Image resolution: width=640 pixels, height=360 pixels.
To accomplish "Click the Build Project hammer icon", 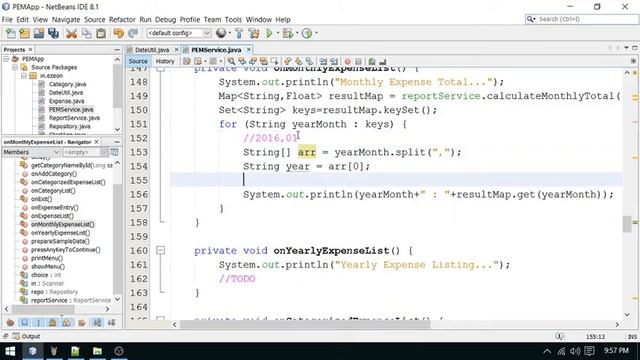I will pos(239,33).
